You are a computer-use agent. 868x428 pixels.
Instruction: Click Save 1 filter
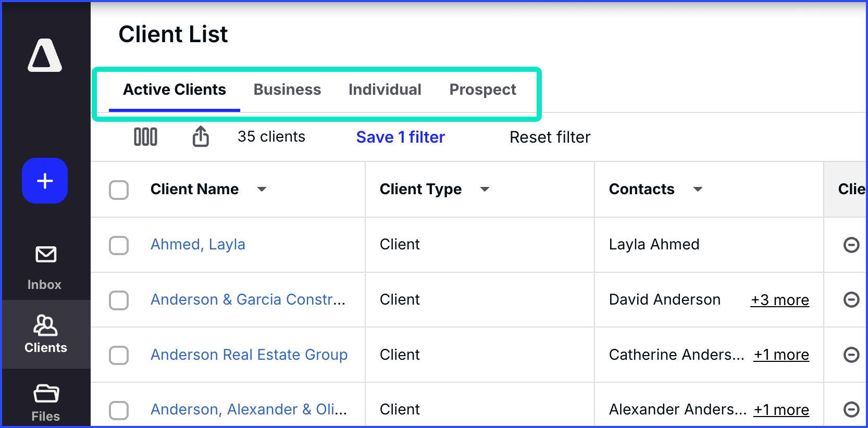400,137
